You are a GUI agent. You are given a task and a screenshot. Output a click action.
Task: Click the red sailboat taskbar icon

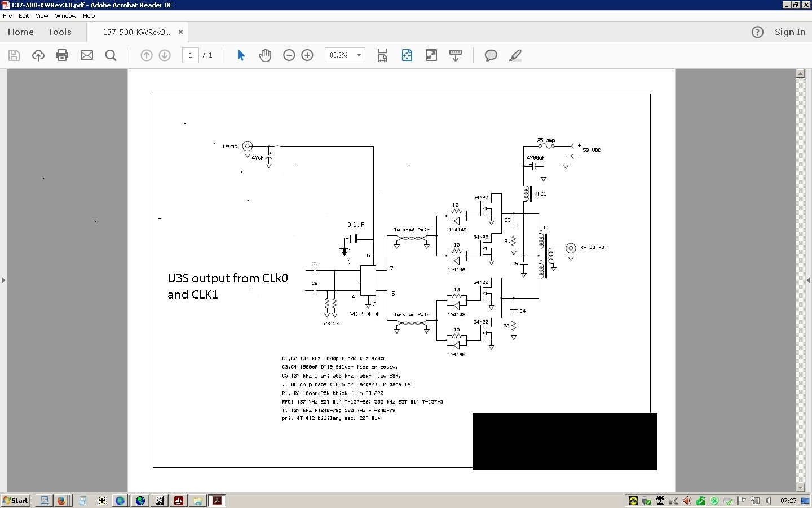(x=179, y=501)
